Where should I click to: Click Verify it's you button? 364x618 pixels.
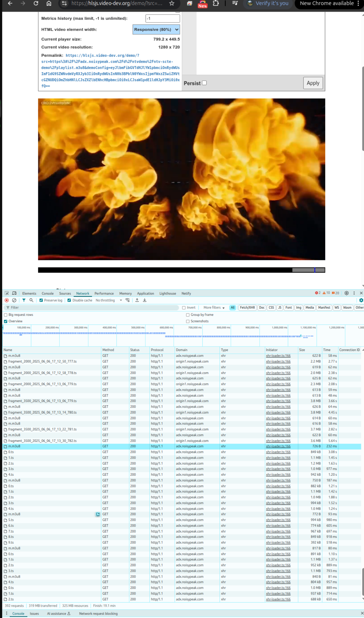pos(268,3)
